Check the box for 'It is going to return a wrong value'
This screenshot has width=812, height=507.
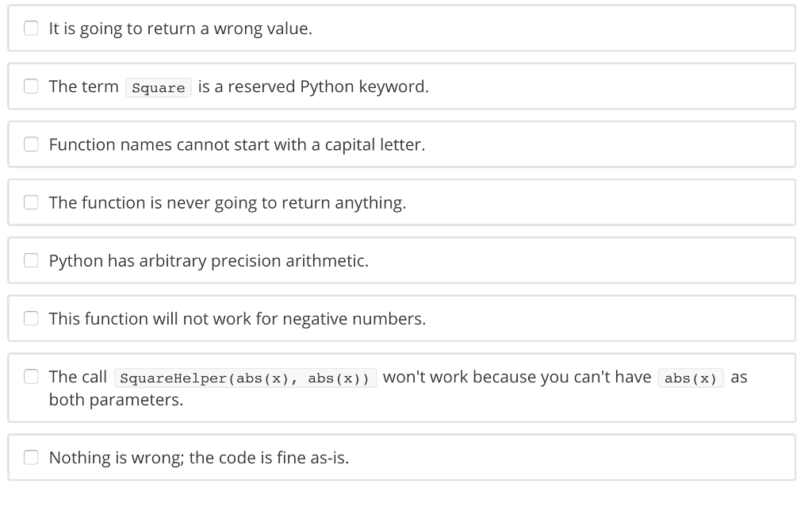31,28
